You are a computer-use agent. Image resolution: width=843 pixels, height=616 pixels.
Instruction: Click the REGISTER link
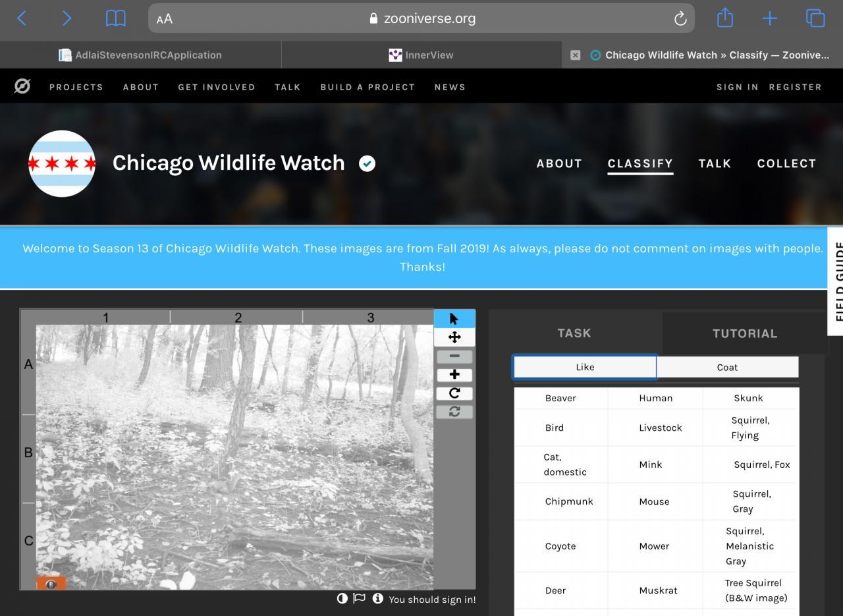(796, 87)
